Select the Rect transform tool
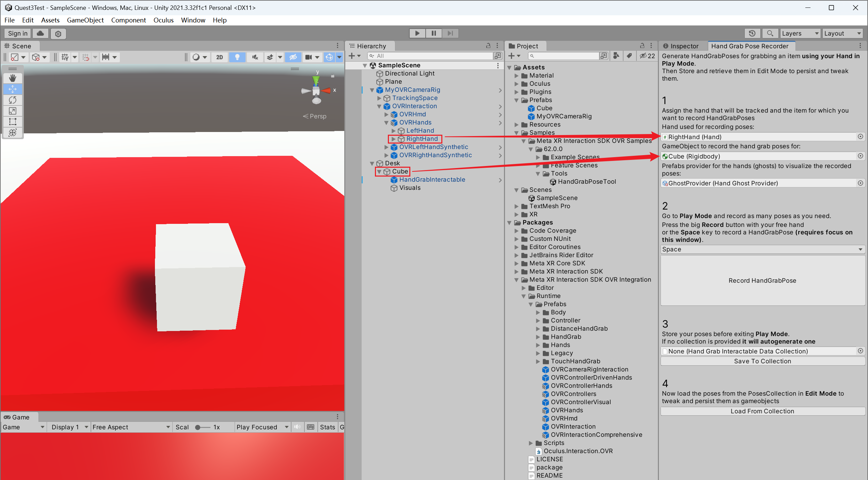The width and height of the screenshot is (868, 480). point(13,122)
